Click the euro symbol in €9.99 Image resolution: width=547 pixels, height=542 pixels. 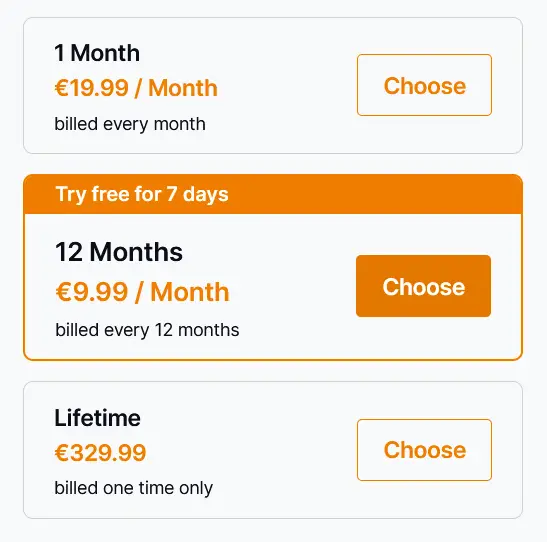click(x=63, y=292)
